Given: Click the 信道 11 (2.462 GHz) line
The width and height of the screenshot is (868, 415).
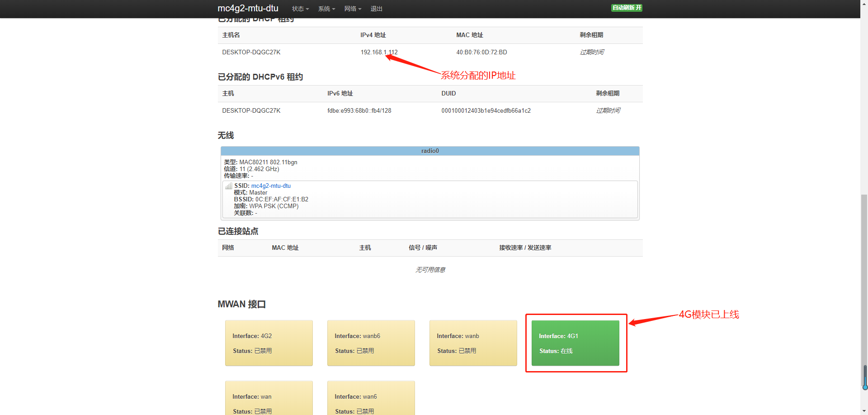Looking at the screenshot, I should point(251,169).
